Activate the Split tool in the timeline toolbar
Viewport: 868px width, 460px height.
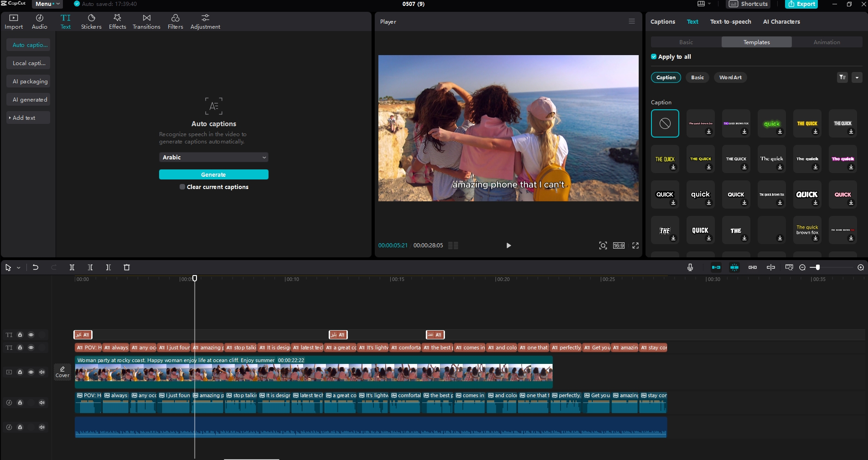[72, 267]
